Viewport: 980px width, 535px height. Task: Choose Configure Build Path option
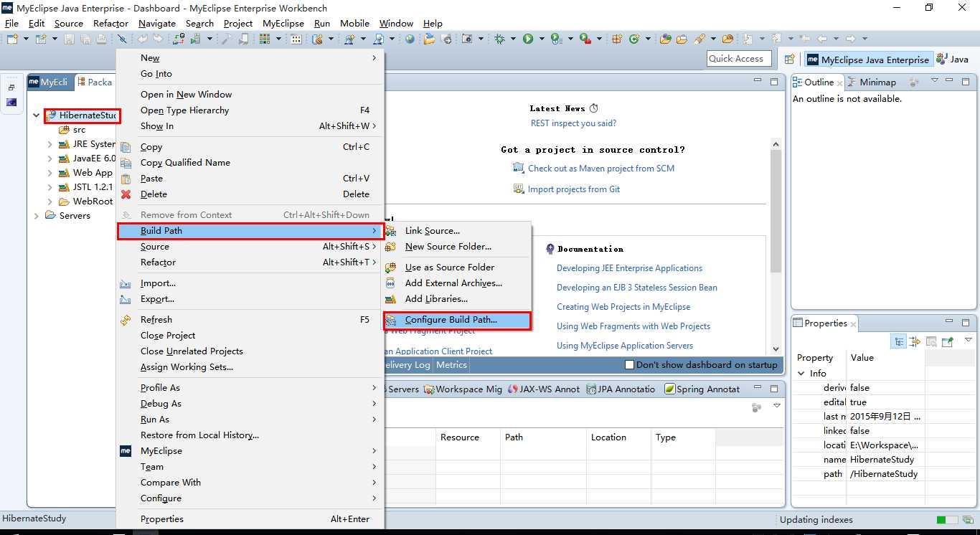click(456, 321)
